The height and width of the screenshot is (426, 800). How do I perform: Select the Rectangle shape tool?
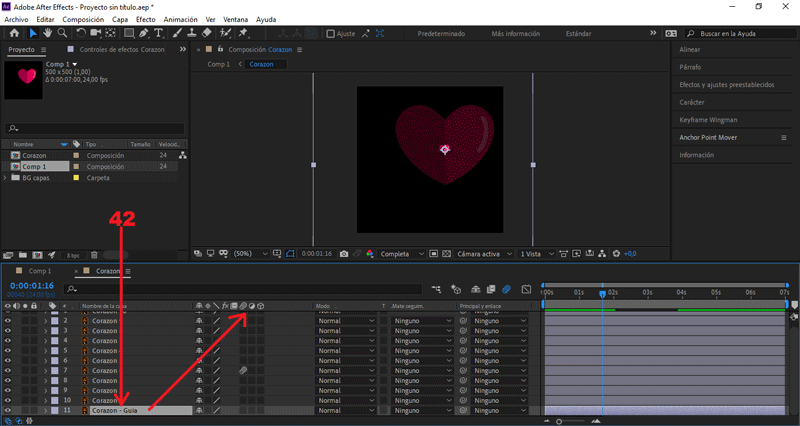coord(130,33)
